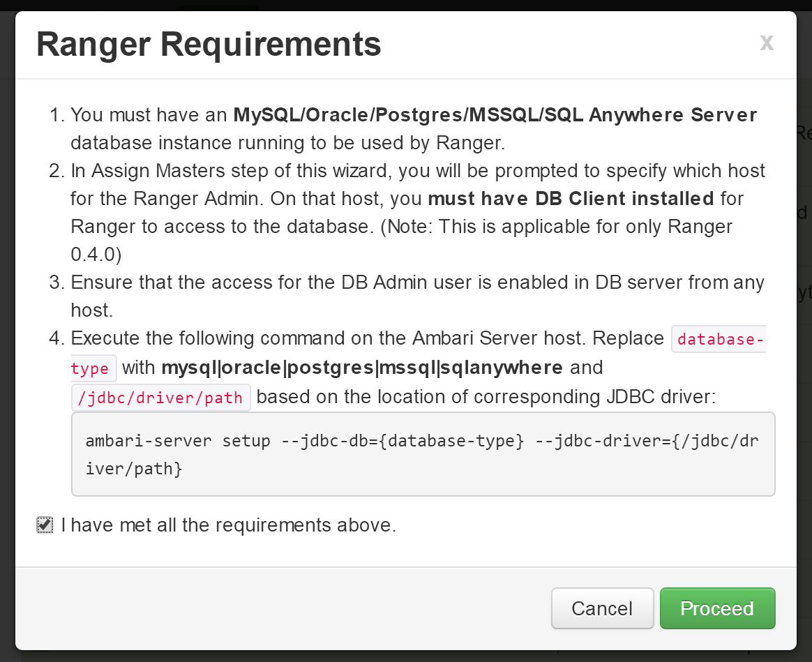The height and width of the screenshot is (662, 812).
Task: Click requirement 3 'Ensure that the access' text
Action: (x=417, y=296)
